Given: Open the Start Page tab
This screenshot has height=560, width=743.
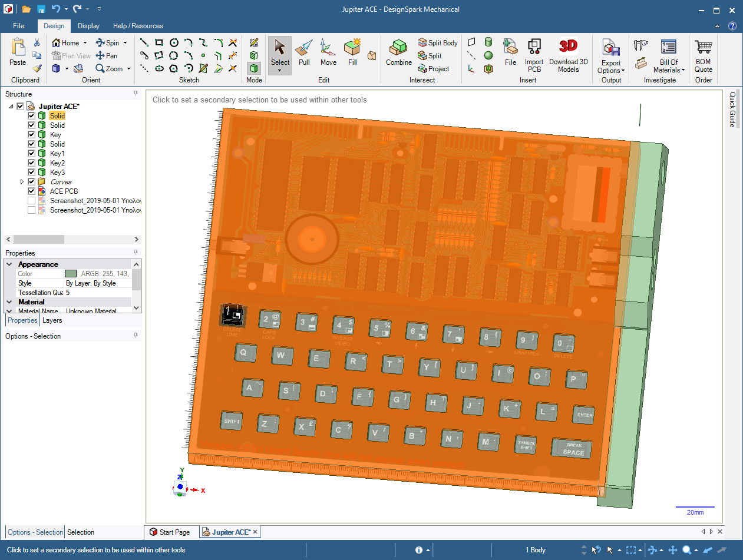Looking at the screenshot, I should point(170,532).
